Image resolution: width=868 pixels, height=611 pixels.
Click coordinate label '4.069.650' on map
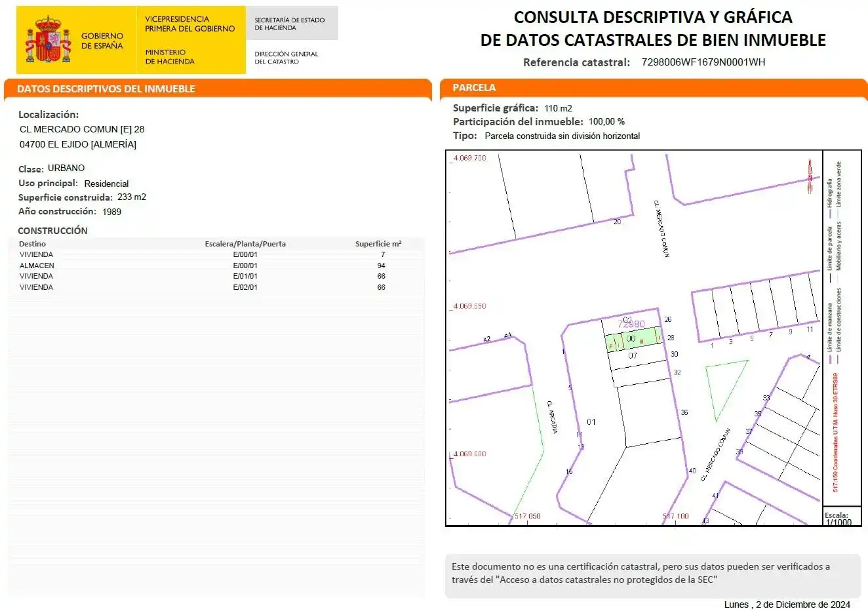(469, 306)
